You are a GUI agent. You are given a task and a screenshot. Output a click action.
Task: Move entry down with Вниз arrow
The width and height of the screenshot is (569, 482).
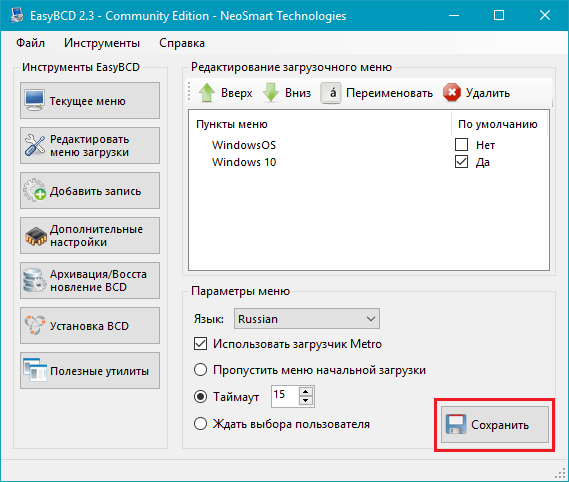click(x=287, y=93)
